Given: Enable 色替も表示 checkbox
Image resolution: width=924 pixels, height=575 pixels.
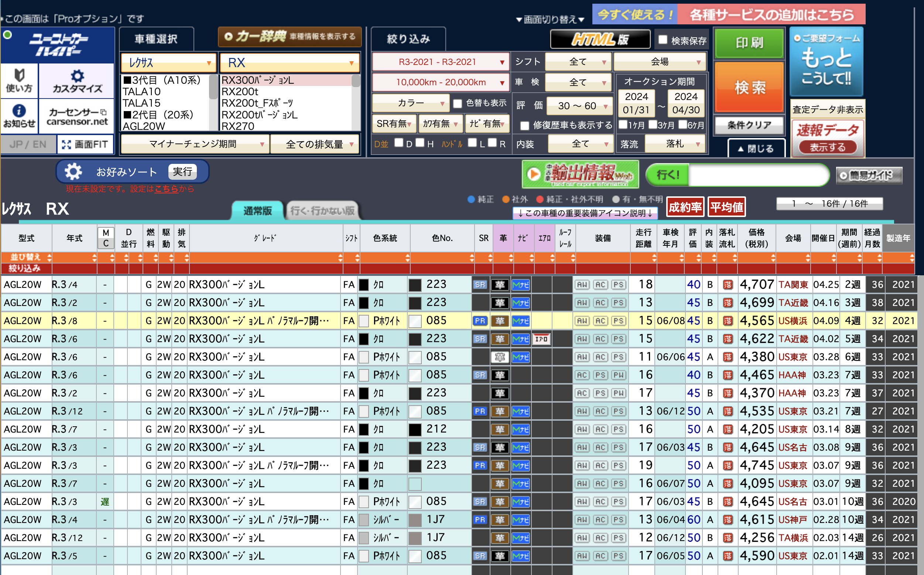Looking at the screenshot, I should pyautogui.click(x=458, y=103).
